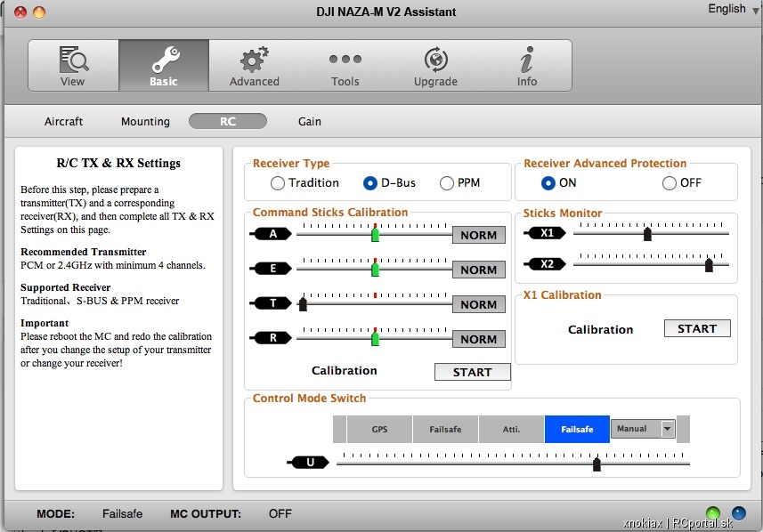Start X1 Calibration
This screenshot has height=532, width=763.
[x=697, y=329]
